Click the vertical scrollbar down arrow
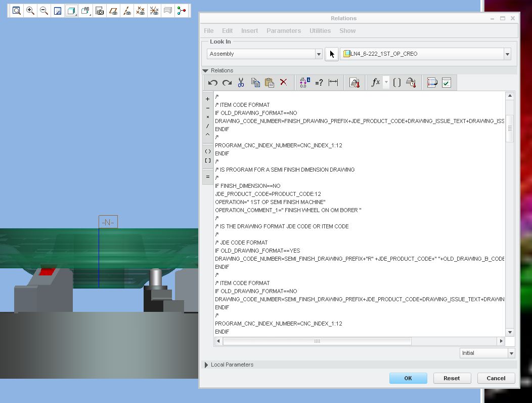Image resolution: width=532 pixels, height=403 pixels. click(510, 332)
